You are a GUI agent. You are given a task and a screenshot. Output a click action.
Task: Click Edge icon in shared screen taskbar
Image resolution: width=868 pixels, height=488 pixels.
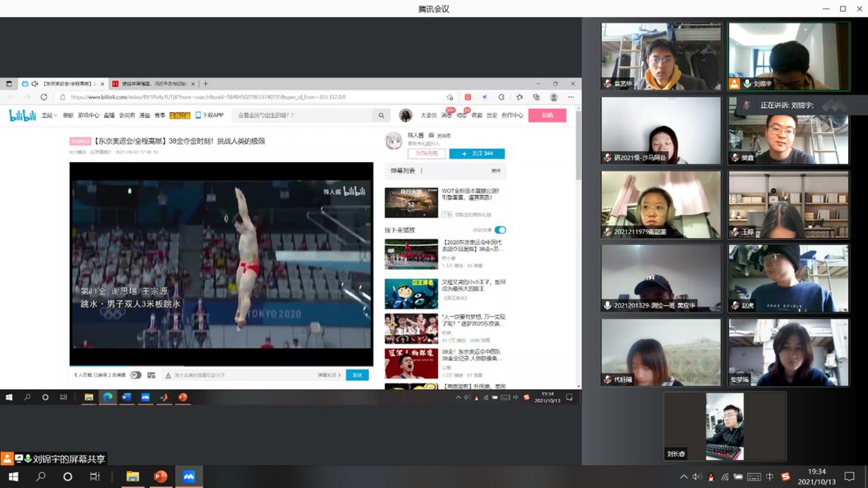tap(108, 397)
